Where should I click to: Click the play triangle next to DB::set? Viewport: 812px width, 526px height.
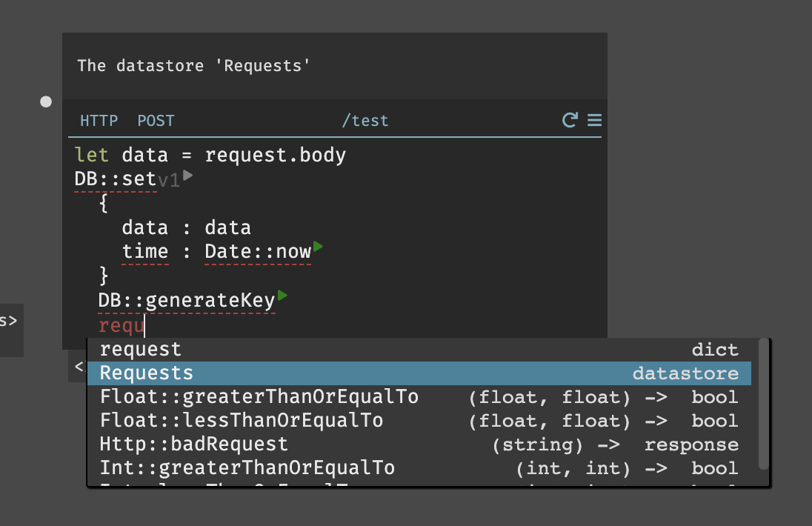[188, 176]
